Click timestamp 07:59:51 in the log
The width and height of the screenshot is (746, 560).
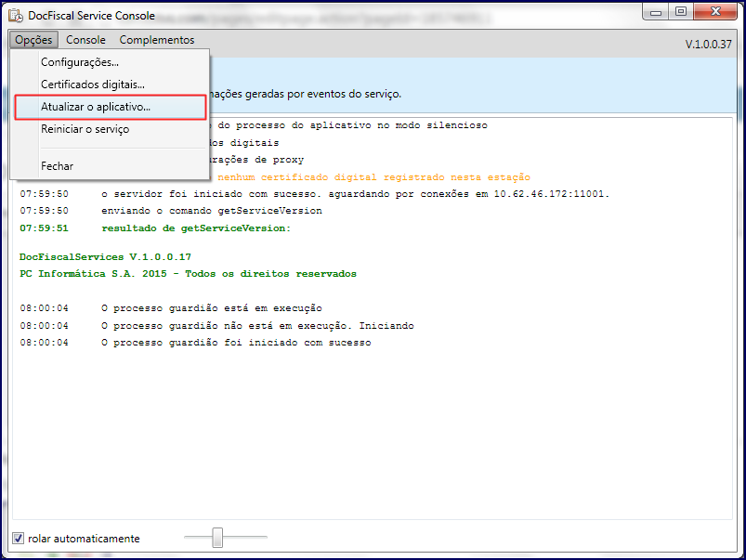pyautogui.click(x=44, y=228)
